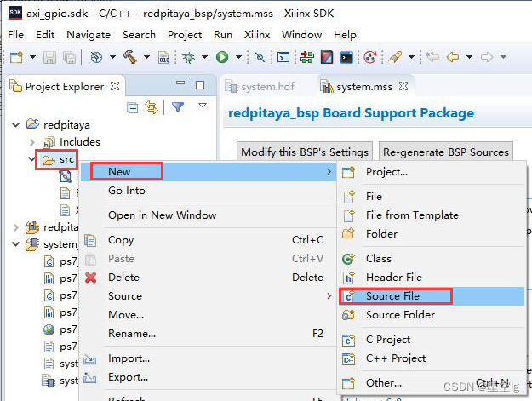This screenshot has height=401, width=532.
Task: Open the hammer Build dropdown arrow
Action: [146, 57]
